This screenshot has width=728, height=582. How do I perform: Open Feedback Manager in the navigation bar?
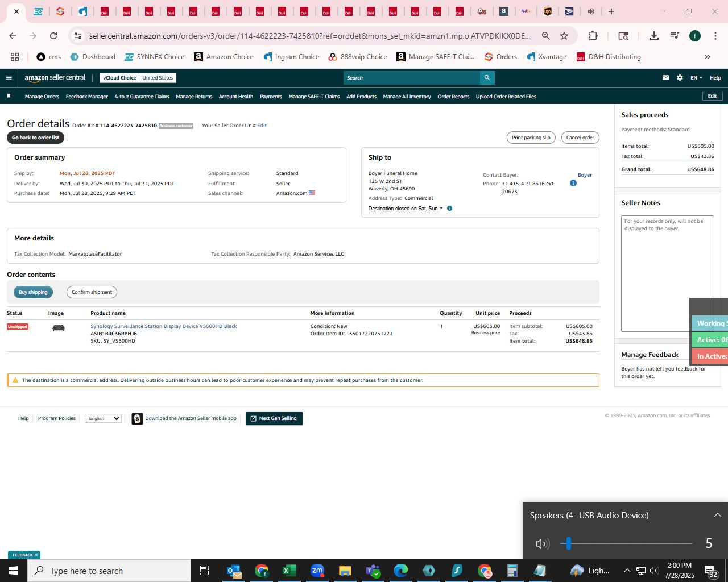(87, 97)
